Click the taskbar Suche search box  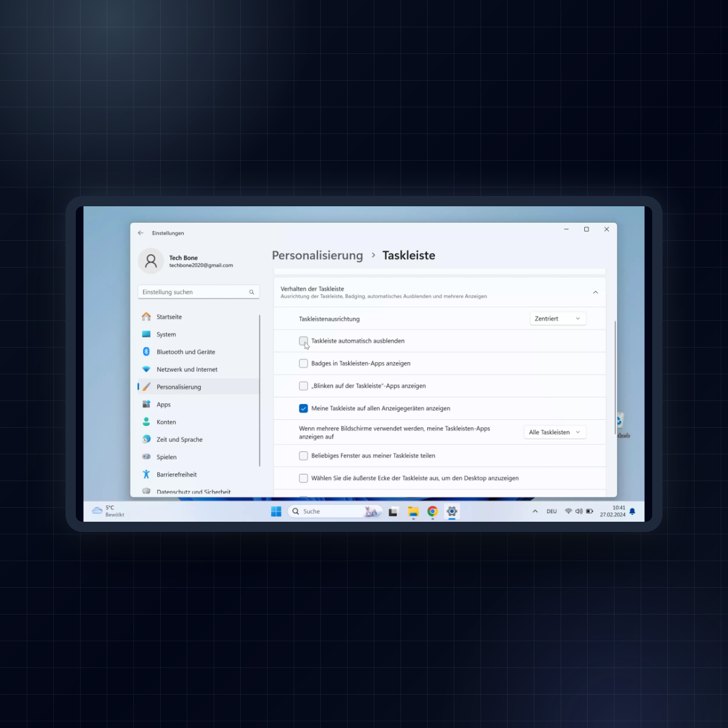pyautogui.click(x=335, y=511)
